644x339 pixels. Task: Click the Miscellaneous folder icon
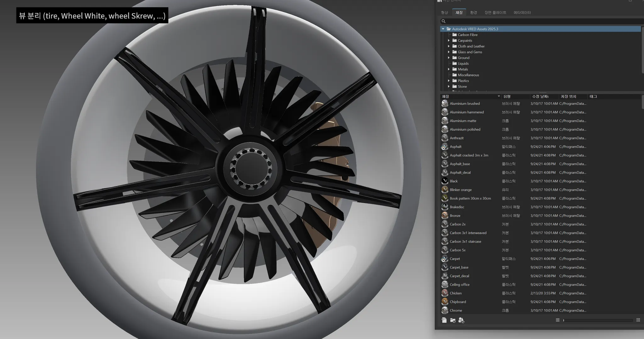[454, 75]
